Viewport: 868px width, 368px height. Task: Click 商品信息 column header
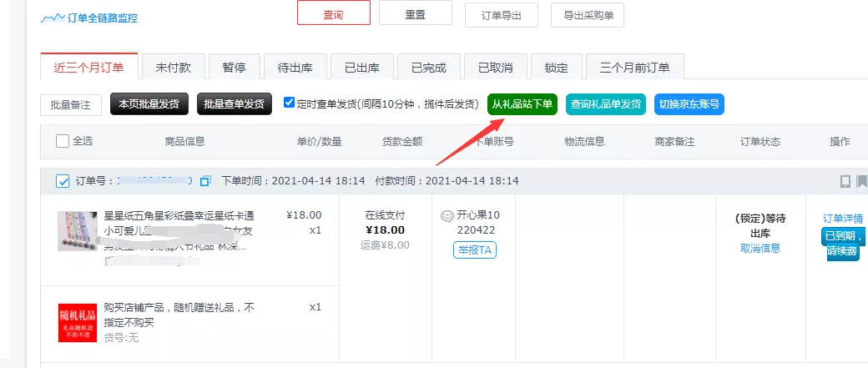pyautogui.click(x=185, y=141)
